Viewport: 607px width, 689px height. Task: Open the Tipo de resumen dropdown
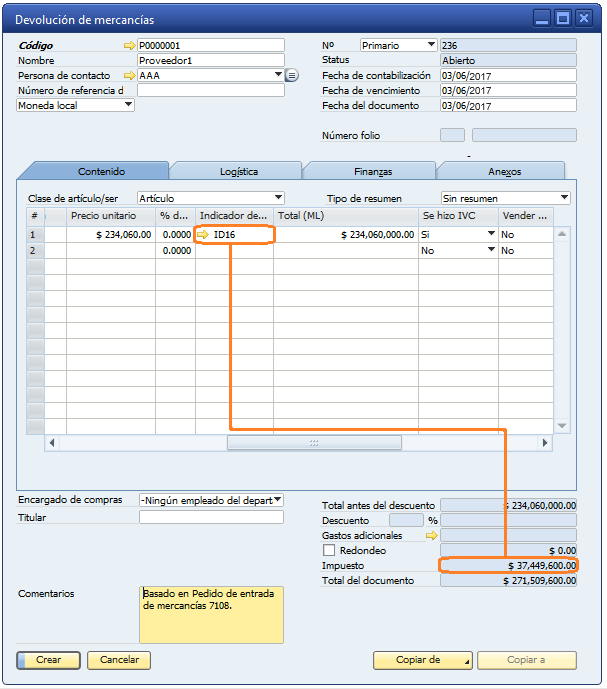click(565, 198)
